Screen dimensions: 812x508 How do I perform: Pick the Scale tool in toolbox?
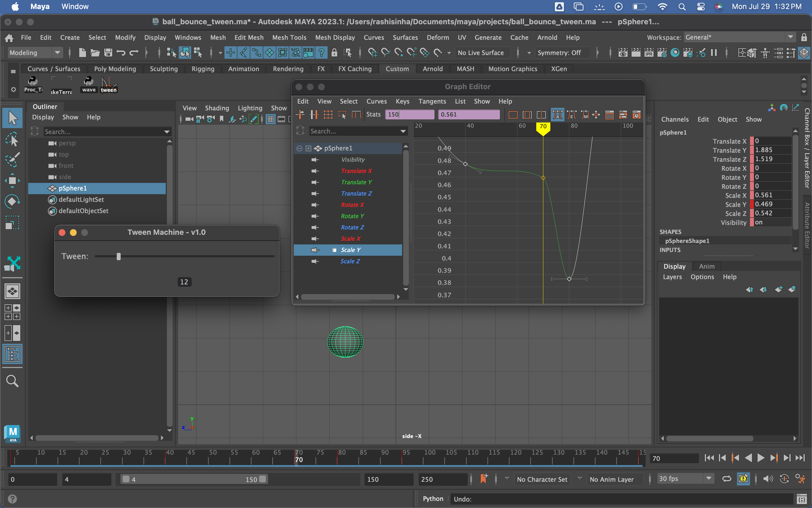(12, 222)
